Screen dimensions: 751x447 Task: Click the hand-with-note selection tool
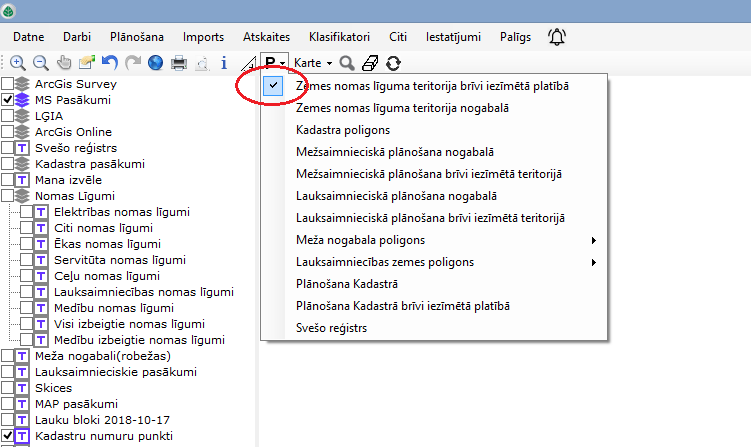coord(87,63)
